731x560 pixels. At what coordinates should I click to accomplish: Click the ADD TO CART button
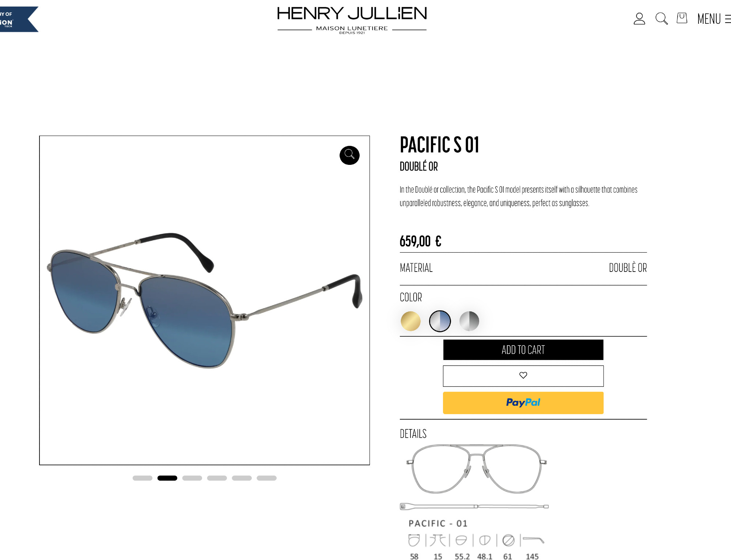point(523,350)
